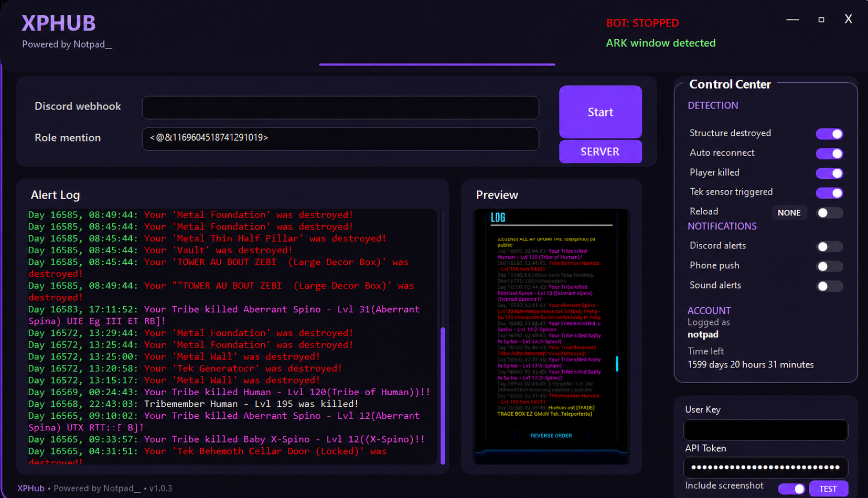
Task: Click the logged-in username 'notpad'
Action: (703, 334)
